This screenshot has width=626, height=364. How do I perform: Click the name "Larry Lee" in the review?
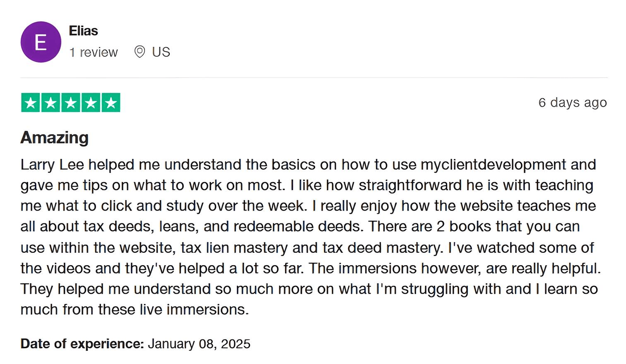[x=52, y=165]
